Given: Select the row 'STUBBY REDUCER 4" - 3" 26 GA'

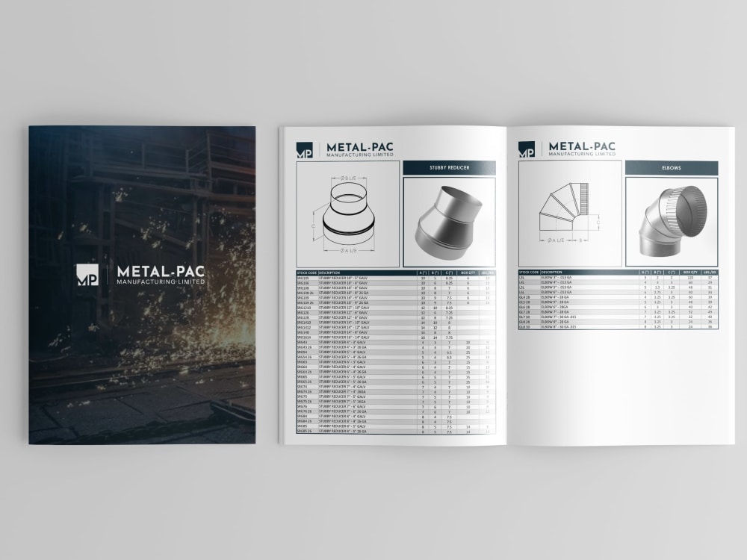Looking at the screenshot, I should 395,347.
